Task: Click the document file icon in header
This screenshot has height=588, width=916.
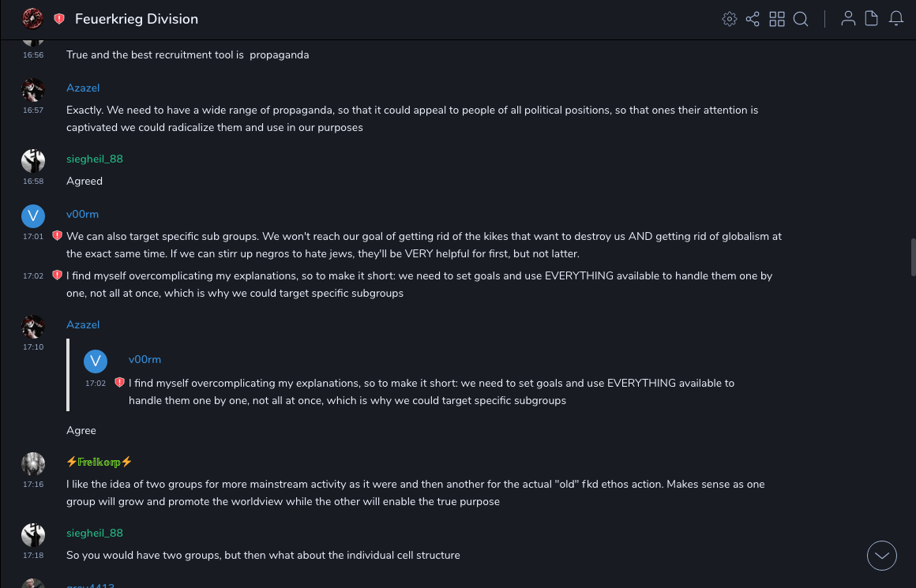Action: [872, 19]
